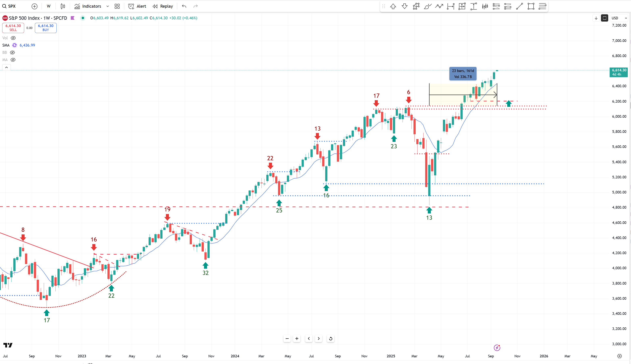The height and width of the screenshot is (364, 631).
Task: Select the Path arrow drawing tool
Action: [x=439, y=6]
